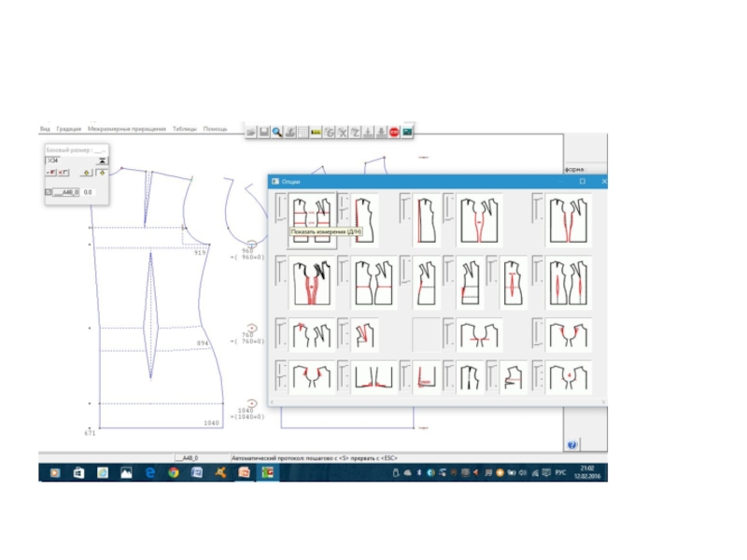747x560 pixels.
Task: Open the Таблицы menu
Action: click(184, 129)
